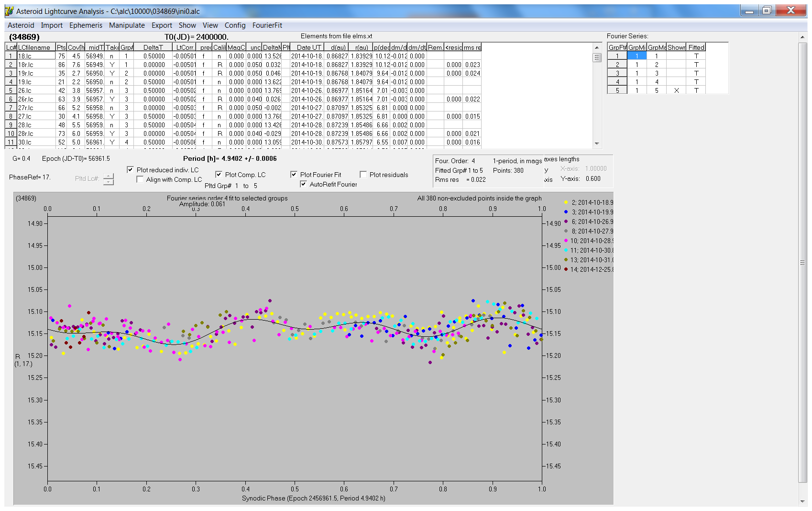Click the LCfilename column header

[36, 47]
